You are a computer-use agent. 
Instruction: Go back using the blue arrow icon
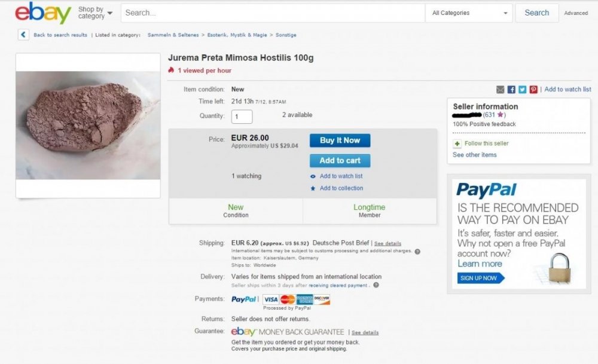coord(23,35)
